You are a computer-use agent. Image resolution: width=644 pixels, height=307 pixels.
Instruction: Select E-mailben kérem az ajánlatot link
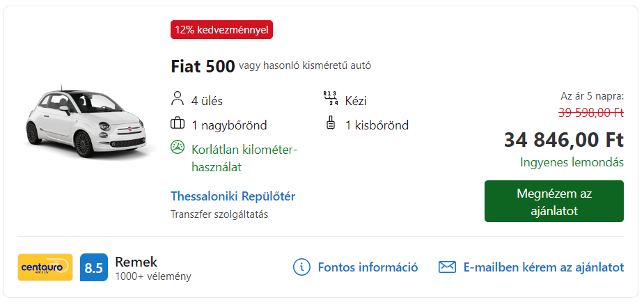click(544, 267)
